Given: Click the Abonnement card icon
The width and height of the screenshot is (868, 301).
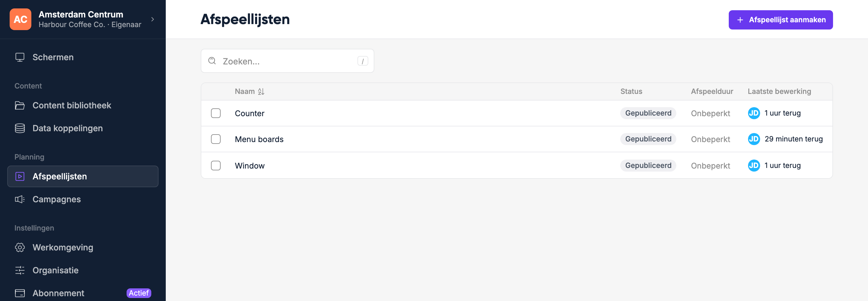Looking at the screenshot, I should click(x=20, y=293).
